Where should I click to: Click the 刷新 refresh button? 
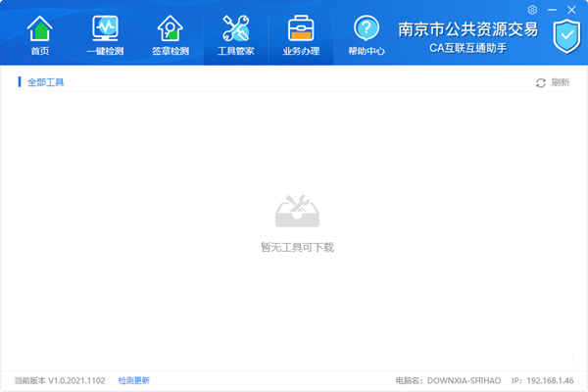553,82
